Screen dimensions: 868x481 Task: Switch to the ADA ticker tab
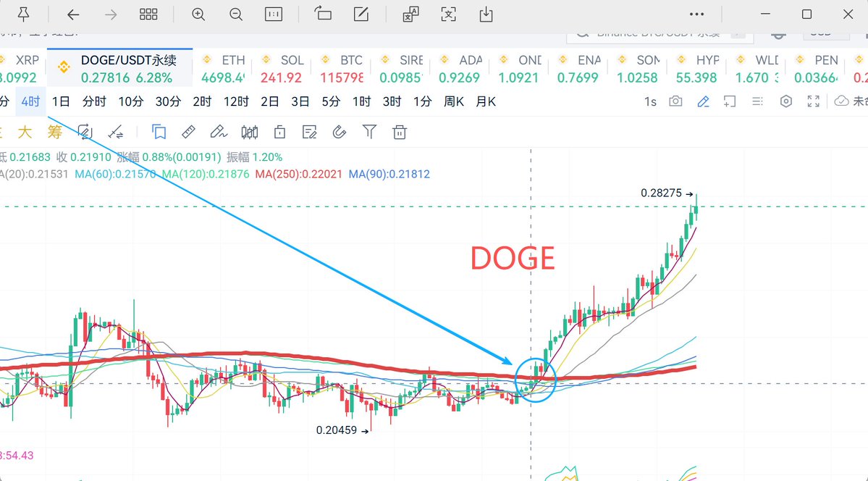pos(460,69)
